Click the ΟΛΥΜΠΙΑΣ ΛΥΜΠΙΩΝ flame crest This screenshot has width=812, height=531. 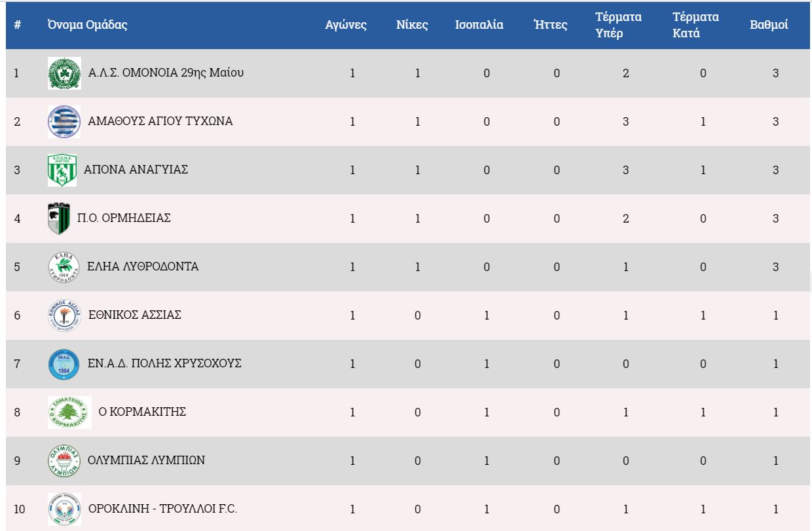pos(64,461)
